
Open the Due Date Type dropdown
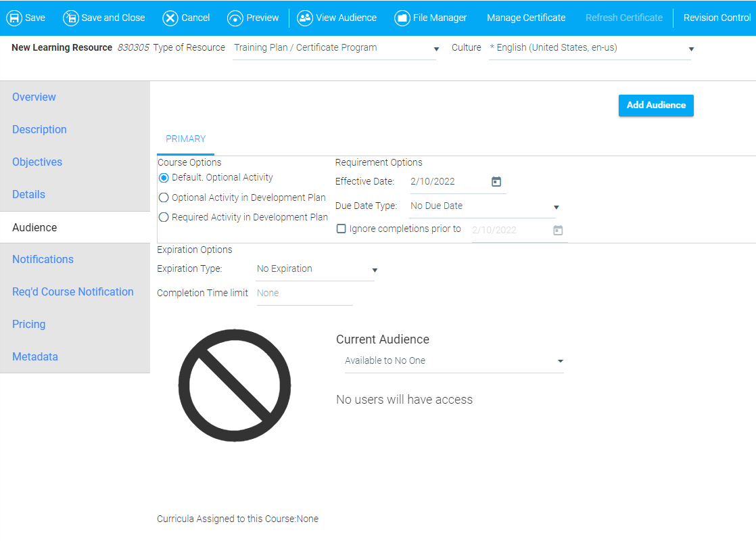484,206
